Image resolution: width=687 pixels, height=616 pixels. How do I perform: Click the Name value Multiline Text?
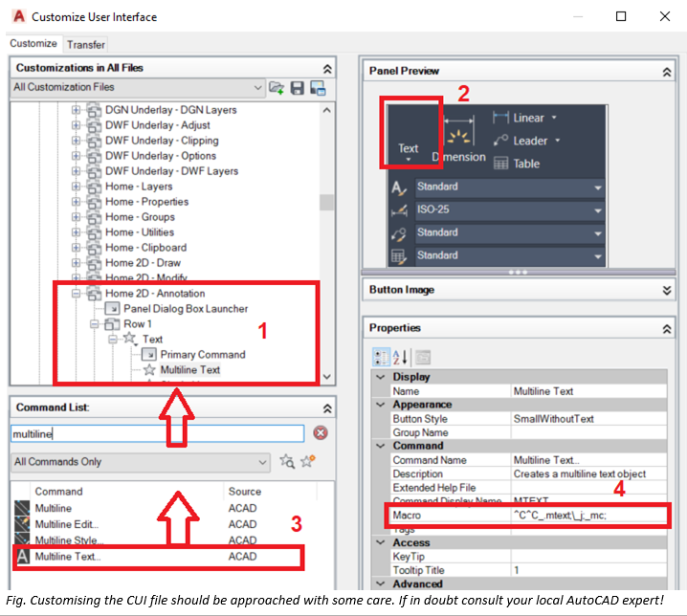click(x=589, y=391)
